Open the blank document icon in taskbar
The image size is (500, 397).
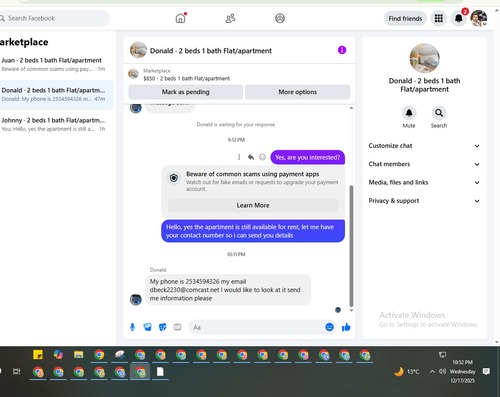point(160,371)
